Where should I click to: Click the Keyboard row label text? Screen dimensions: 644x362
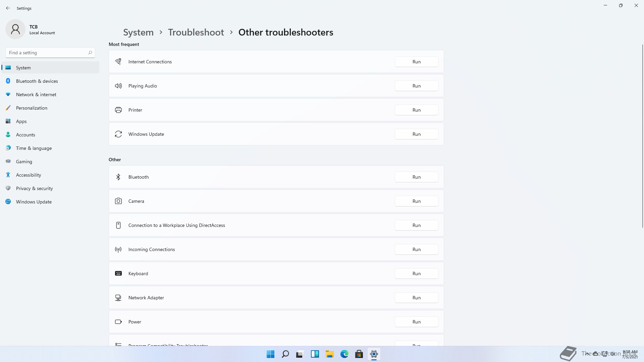point(138,274)
